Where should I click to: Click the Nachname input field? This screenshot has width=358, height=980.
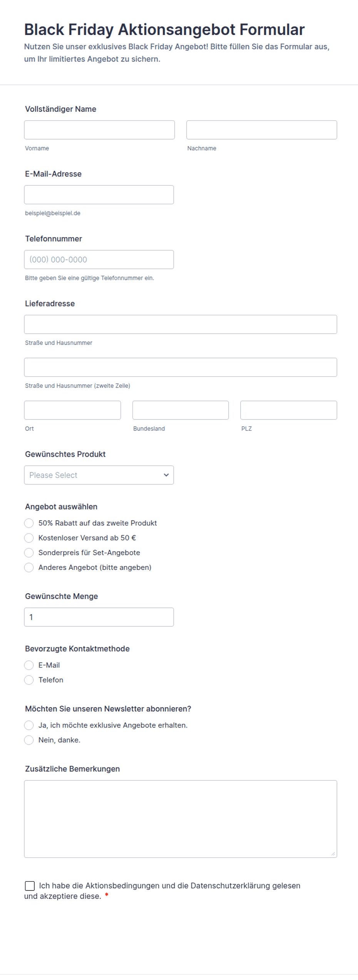click(261, 130)
